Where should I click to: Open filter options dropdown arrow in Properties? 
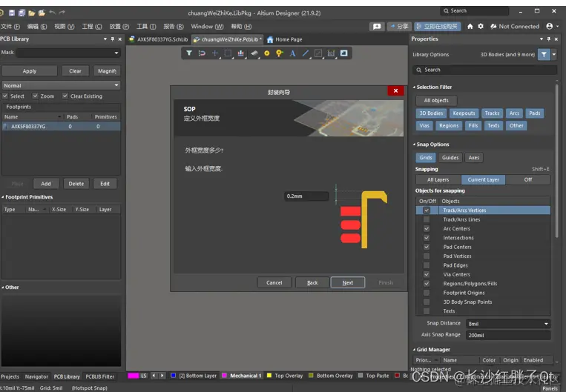click(x=553, y=54)
